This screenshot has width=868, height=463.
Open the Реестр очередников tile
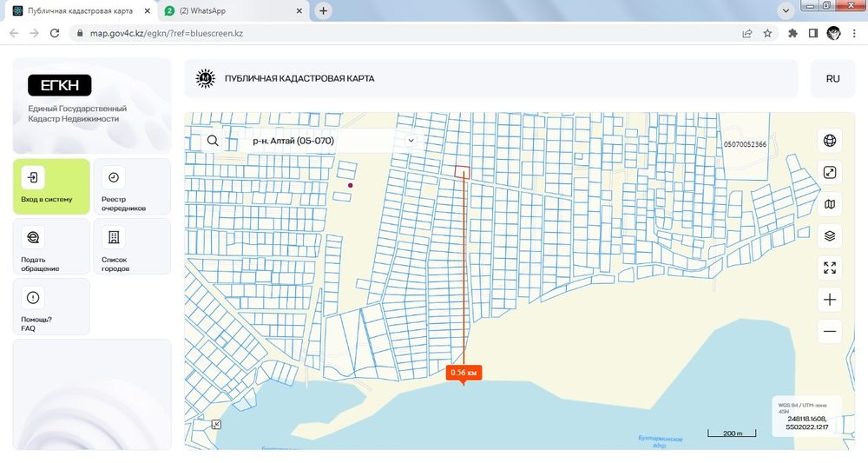[132, 187]
